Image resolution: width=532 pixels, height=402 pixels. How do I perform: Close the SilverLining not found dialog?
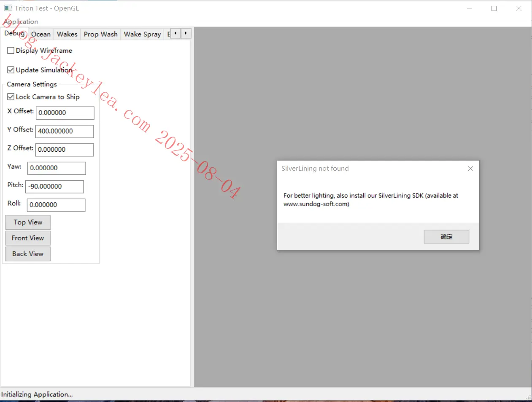470,169
